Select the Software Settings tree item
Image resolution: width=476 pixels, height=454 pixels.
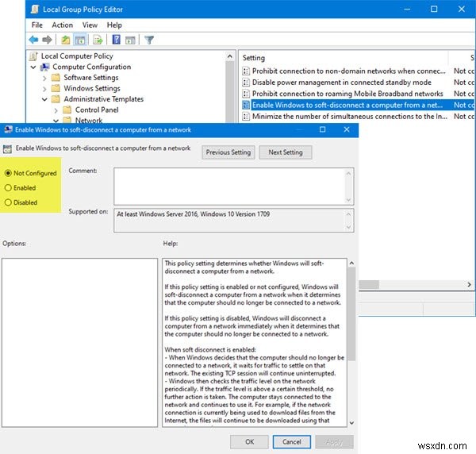coord(91,78)
